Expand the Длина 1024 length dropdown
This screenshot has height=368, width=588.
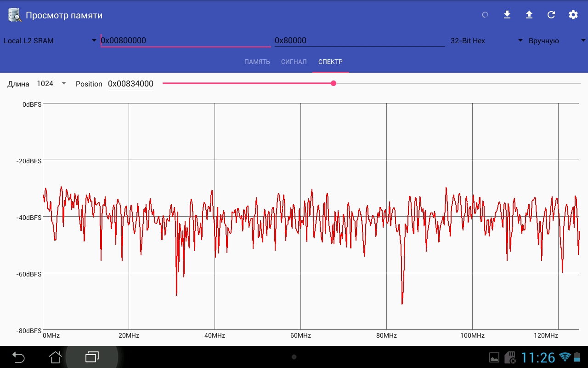[51, 84]
